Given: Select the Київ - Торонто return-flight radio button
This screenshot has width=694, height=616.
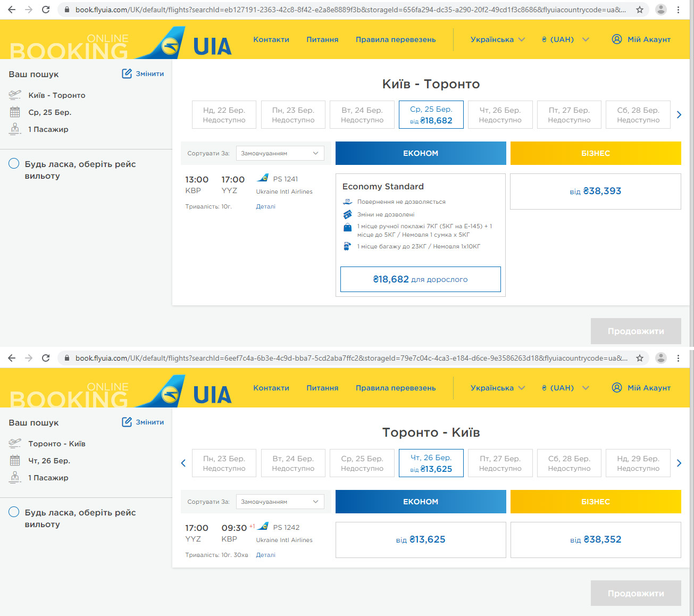Looking at the screenshot, I should [x=14, y=164].
